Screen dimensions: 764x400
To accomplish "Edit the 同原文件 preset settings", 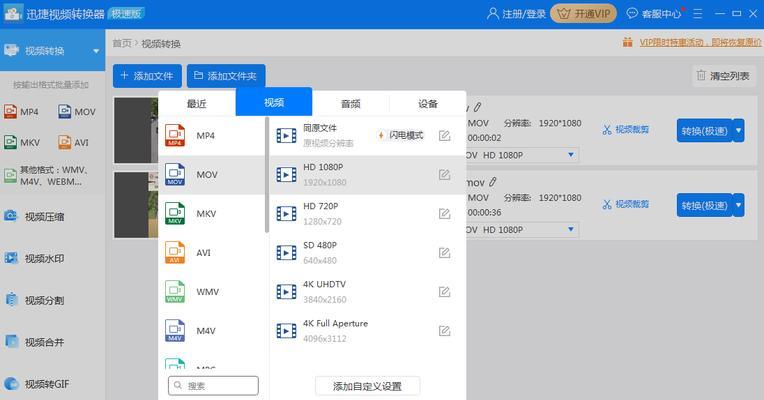I will pos(444,135).
